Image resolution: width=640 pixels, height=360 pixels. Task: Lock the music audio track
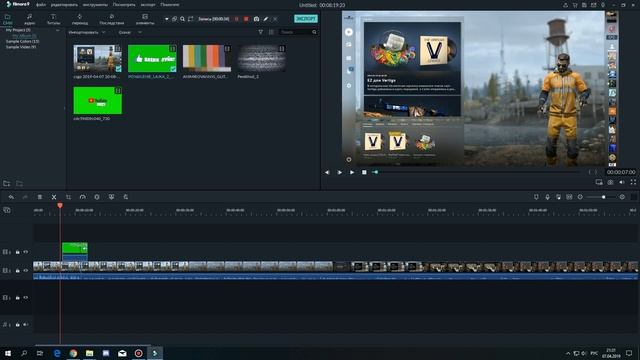[18, 325]
